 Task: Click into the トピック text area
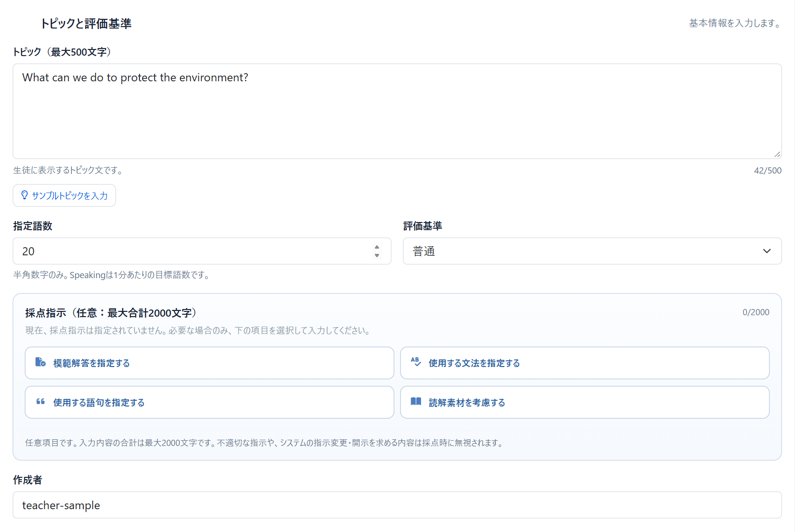397,111
